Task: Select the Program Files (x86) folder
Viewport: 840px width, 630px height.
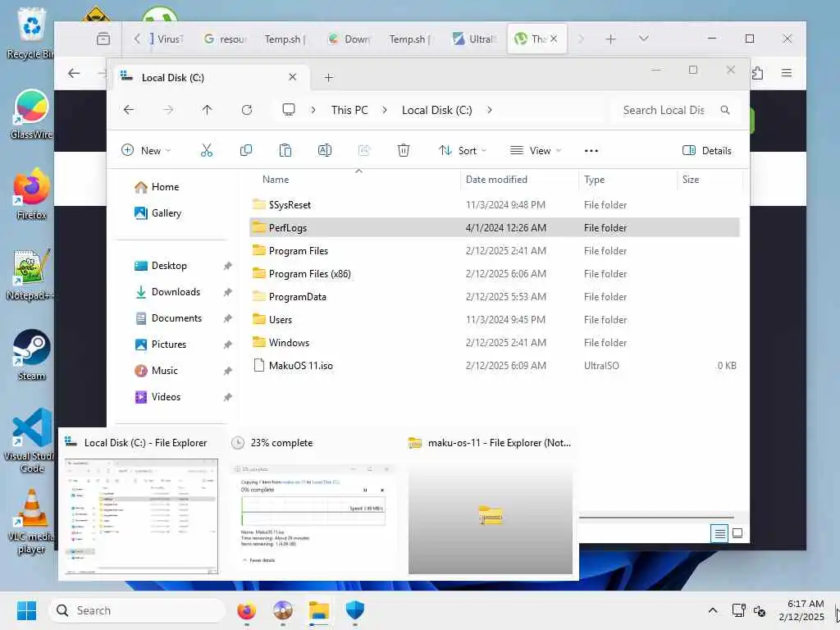Action: [495, 274]
